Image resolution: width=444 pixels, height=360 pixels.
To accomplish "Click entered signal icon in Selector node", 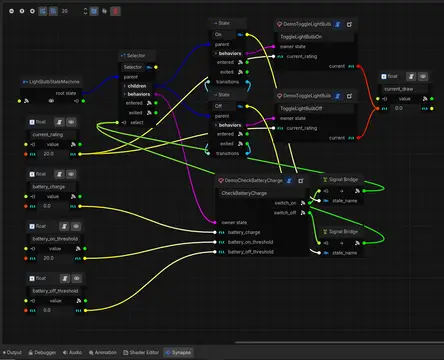I will [x=149, y=103].
